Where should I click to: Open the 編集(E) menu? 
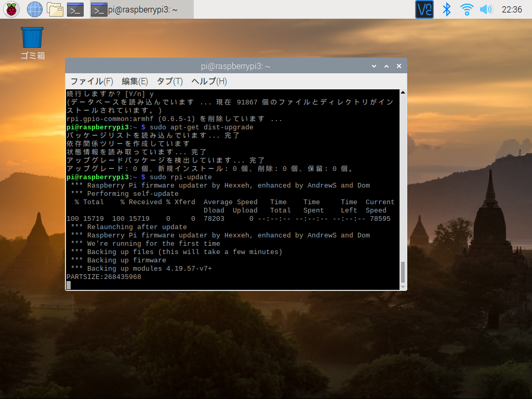tap(135, 82)
